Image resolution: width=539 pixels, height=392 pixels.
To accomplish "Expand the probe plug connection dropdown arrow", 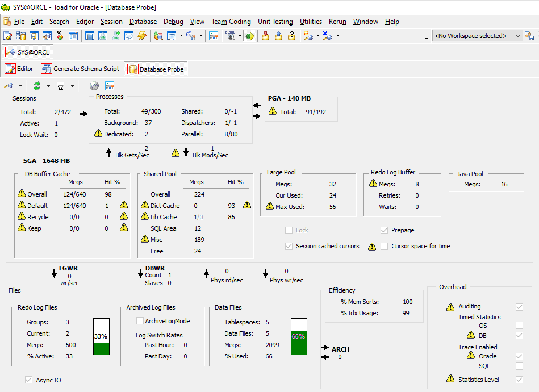I will (x=20, y=86).
